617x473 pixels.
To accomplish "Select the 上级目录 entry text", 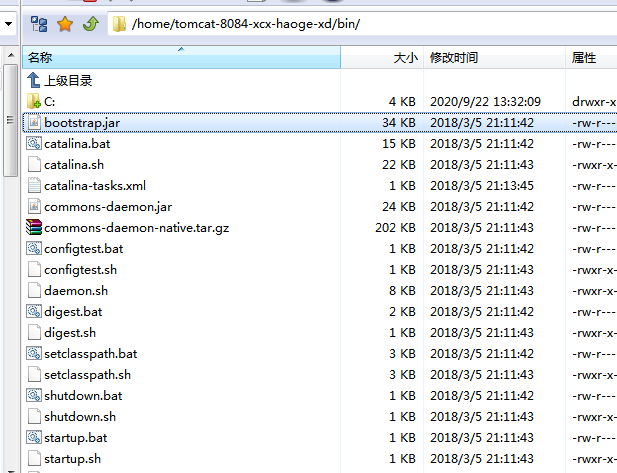I will pyautogui.click(x=68, y=81).
